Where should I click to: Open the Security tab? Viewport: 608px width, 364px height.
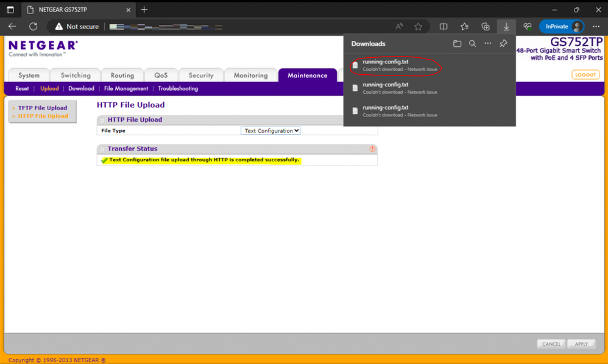pos(201,75)
